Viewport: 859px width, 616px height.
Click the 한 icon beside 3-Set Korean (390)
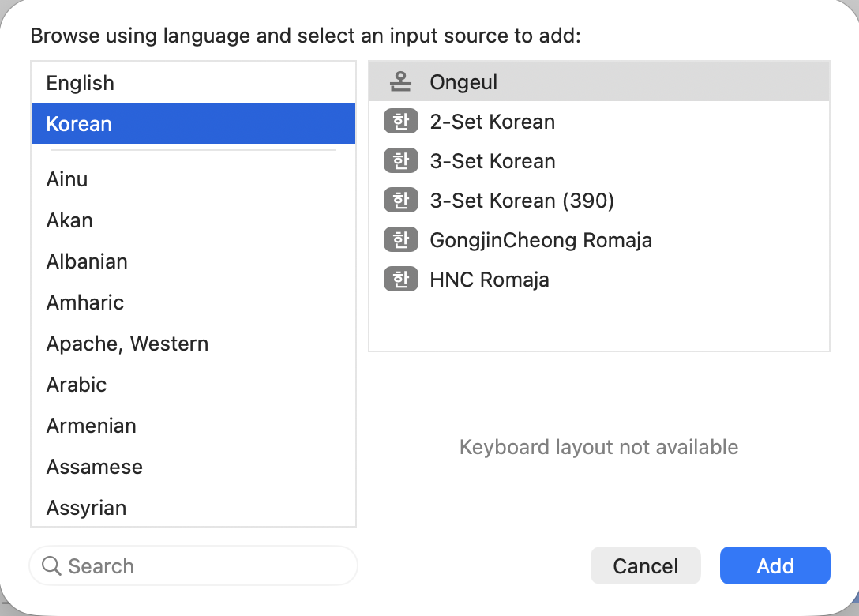401,200
